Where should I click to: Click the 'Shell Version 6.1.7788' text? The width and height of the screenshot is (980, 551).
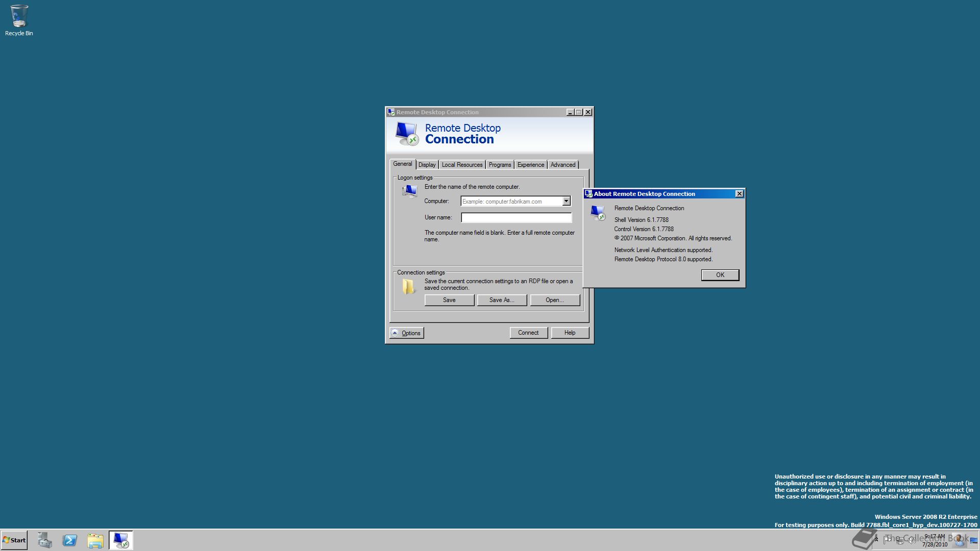641,220
